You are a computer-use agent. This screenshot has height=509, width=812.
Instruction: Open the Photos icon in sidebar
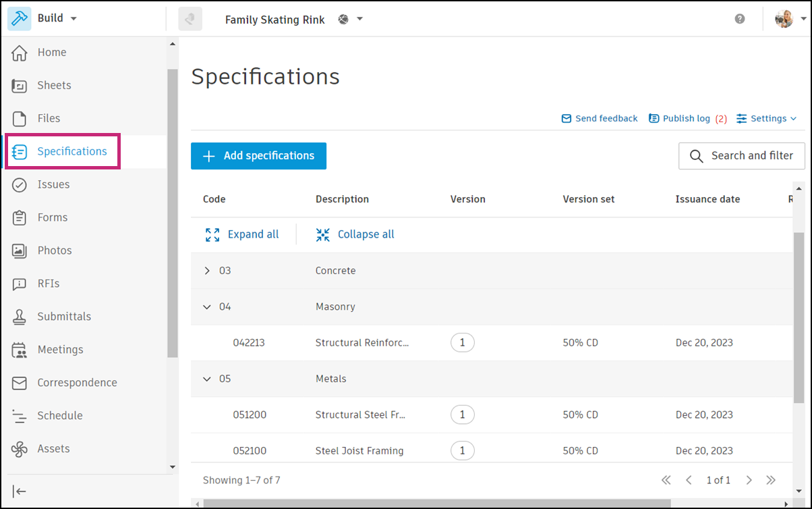pyautogui.click(x=20, y=250)
